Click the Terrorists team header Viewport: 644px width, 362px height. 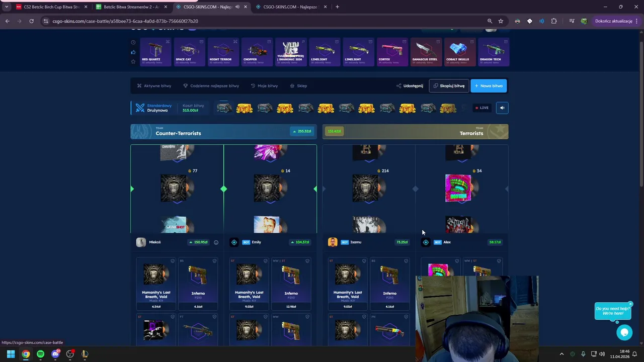click(415, 132)
